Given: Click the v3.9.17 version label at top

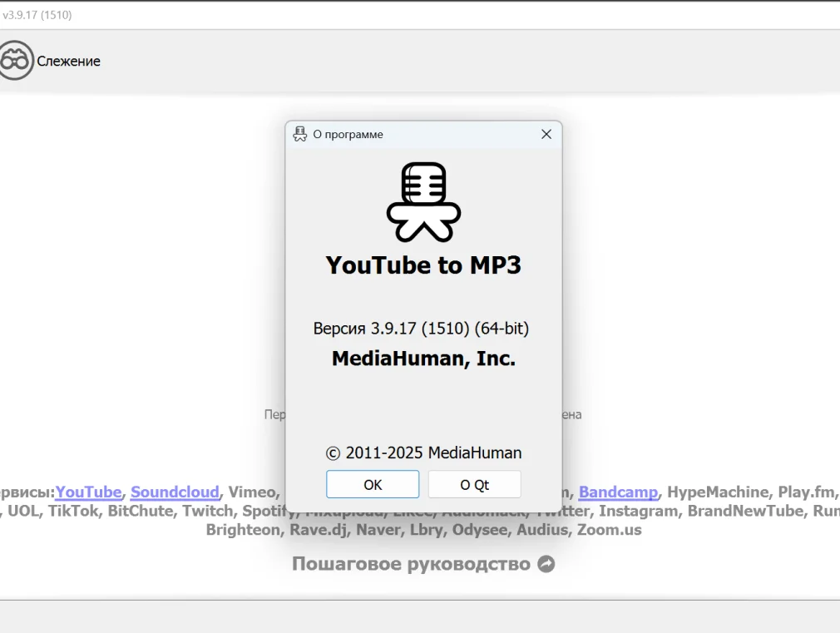Looking at the screenshot, I should tap(37, 15).
